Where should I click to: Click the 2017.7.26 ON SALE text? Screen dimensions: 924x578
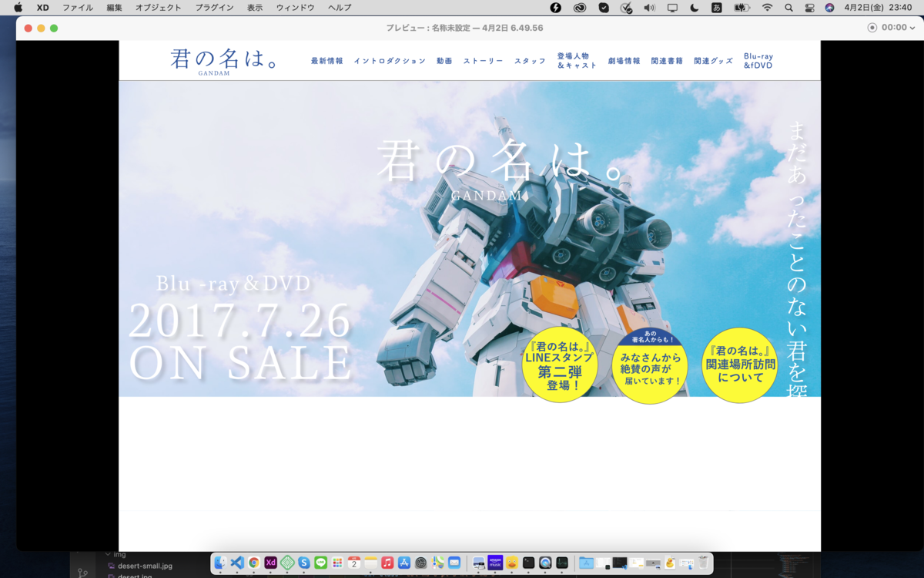[240, 342]
